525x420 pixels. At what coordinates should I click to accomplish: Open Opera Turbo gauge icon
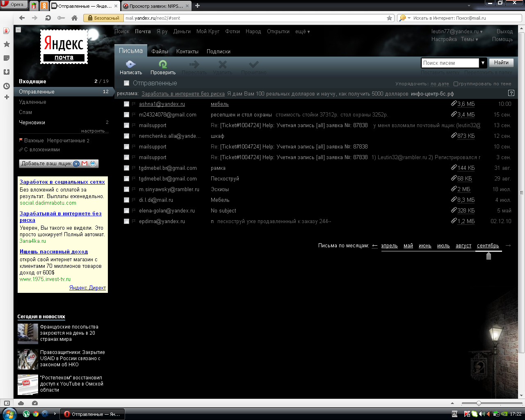(35, 403)
